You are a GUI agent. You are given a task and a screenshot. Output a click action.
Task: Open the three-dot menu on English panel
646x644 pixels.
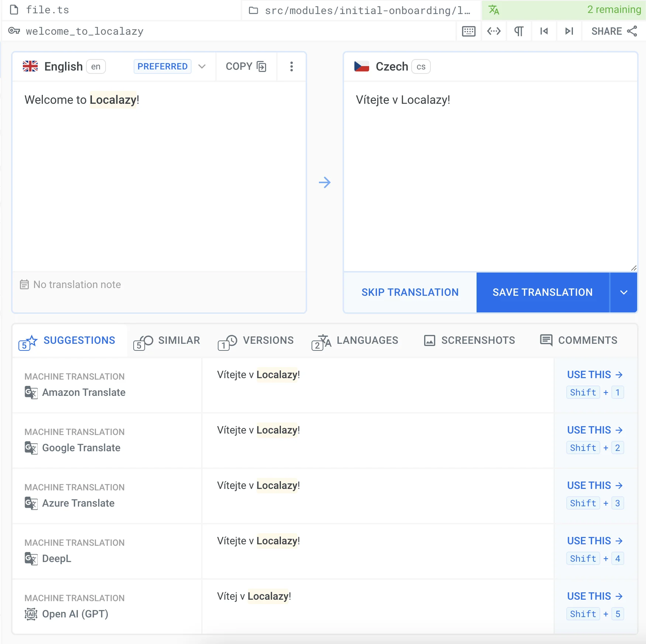click(291, 66)
